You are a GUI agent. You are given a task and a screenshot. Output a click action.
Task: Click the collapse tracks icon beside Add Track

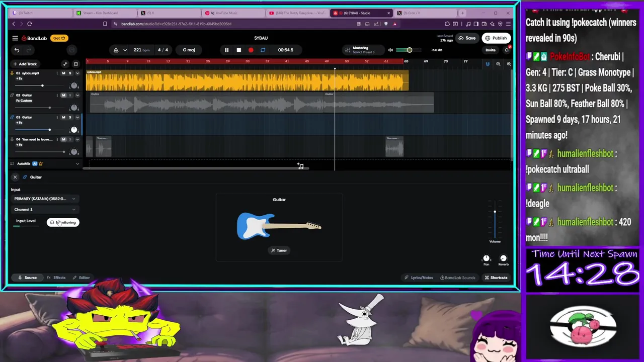coord(75,64)
